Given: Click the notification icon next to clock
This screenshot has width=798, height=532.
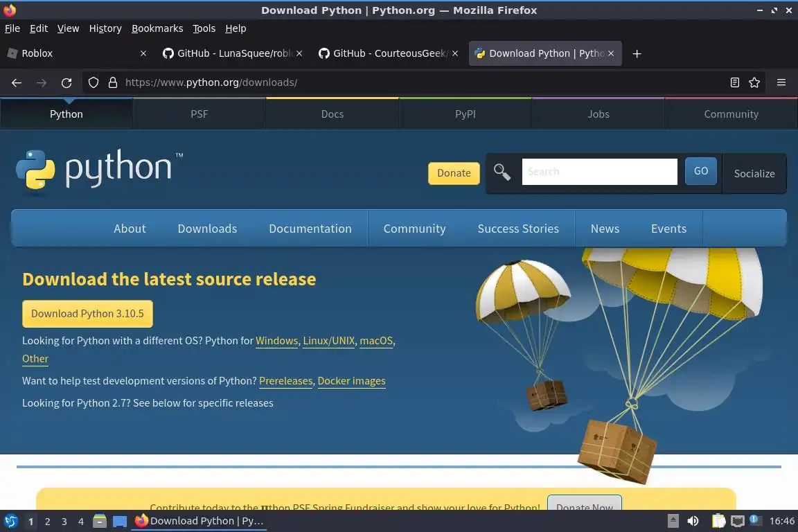Looking at the screenshot, I should coord(755,520).
